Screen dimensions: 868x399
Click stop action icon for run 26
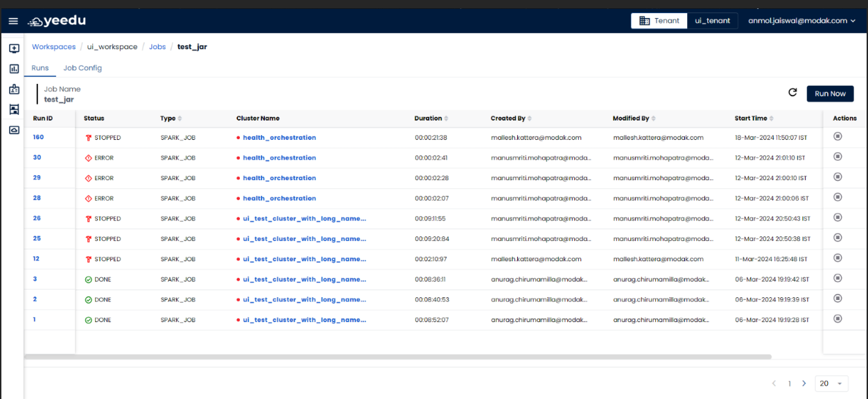837,218
